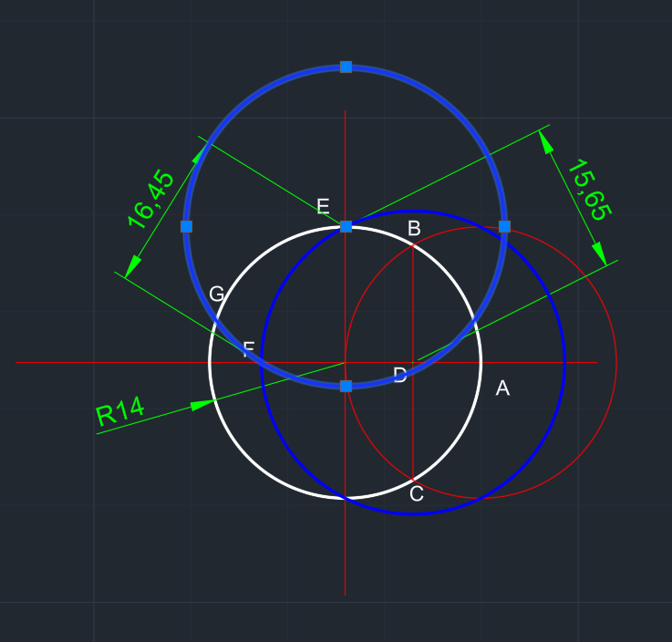Click the point label G
Image resolution: width=672 pixels, height=642 pixels.
216,294
